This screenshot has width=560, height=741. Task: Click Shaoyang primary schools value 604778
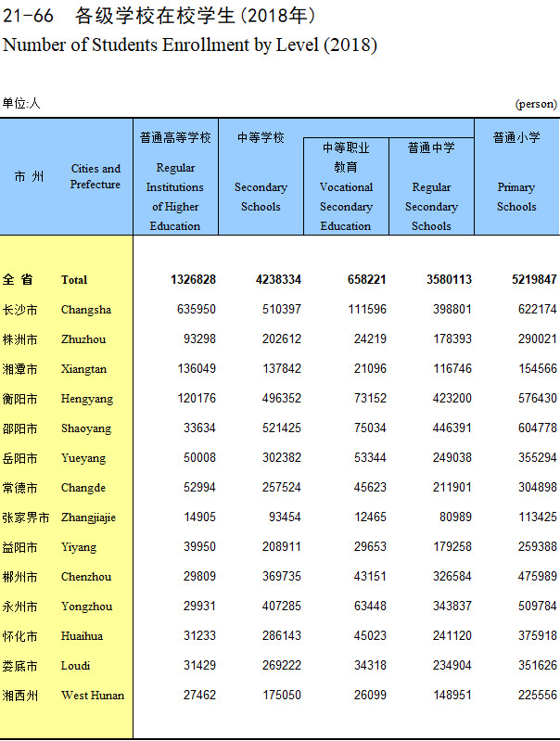click(538, 428)
